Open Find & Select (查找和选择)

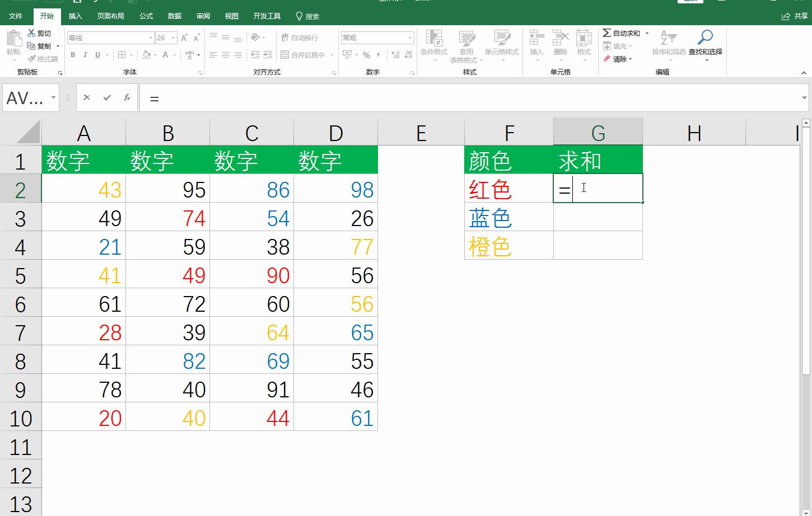tap(704, 45)
